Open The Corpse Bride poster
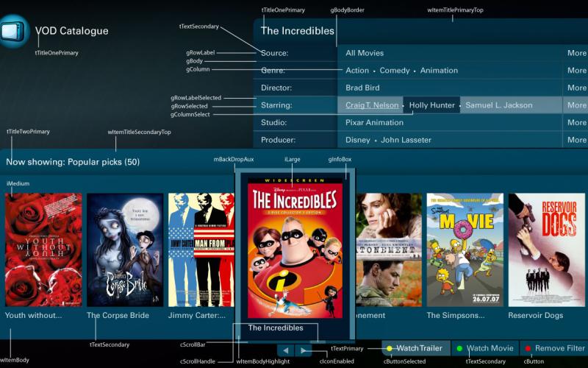 coord(124,250)
